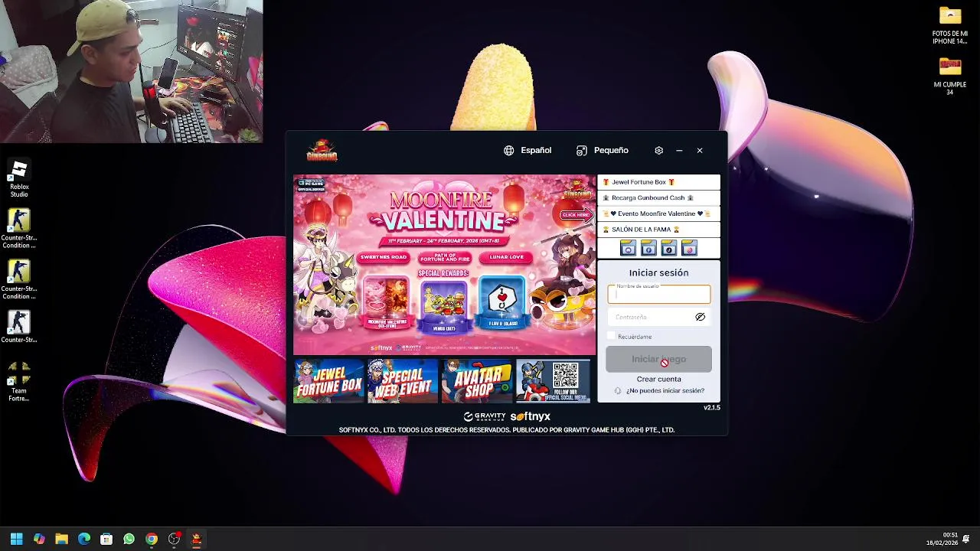Close the GunBound launcher window
Viewport: 980px width, 551px height.
point(700,151)
